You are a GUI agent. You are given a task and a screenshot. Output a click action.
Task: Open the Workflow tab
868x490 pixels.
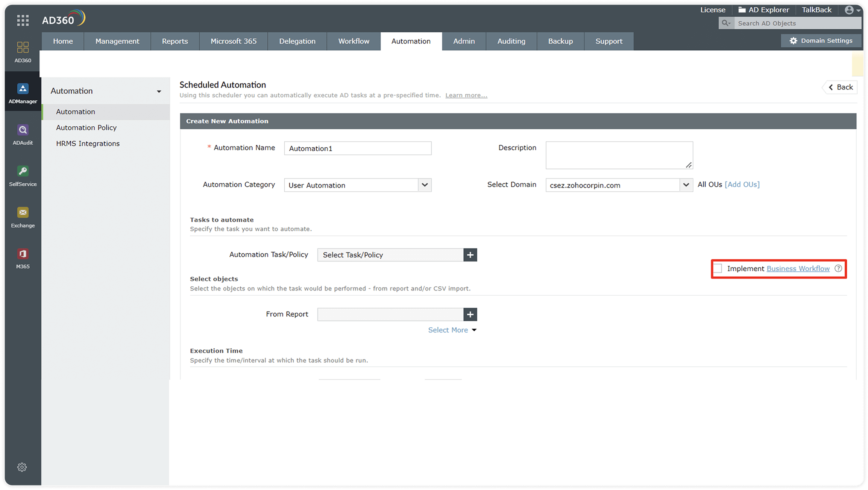[x=354, y=41]
